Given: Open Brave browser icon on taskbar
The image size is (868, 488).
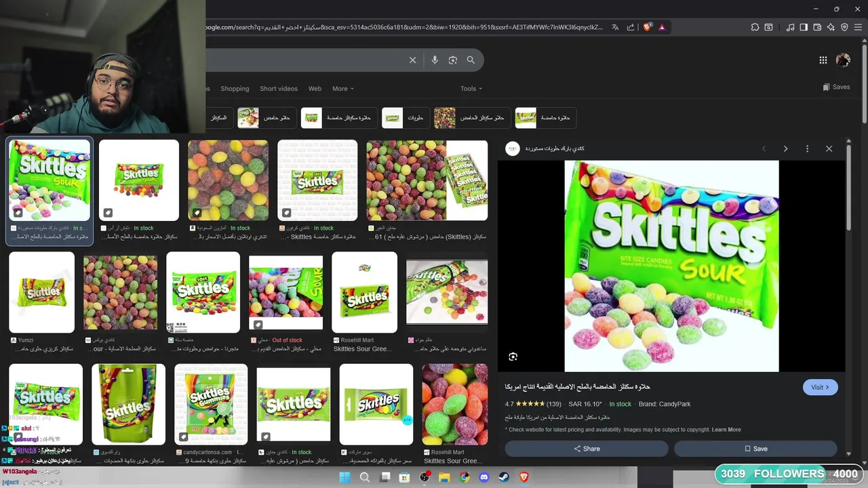Looking at the screenshot, I should (524, 477).
